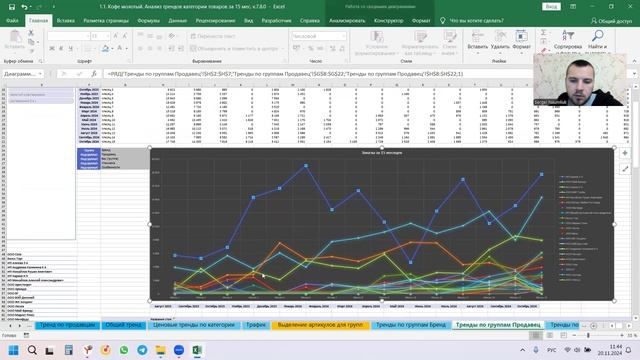Expand the formula bar arrow
The height and width of the screenshot is (360, 640).
coord(634,74)
